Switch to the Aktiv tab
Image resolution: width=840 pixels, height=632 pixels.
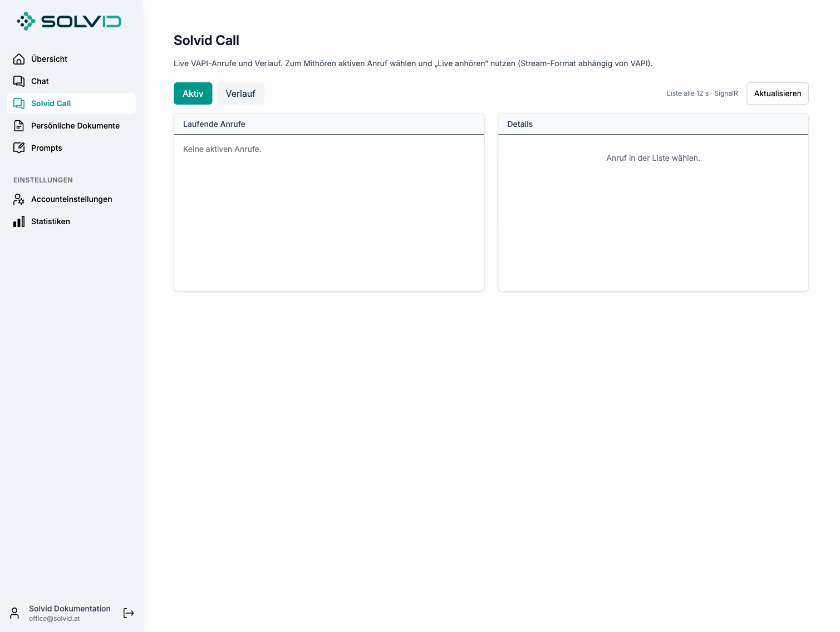point(193,93)
